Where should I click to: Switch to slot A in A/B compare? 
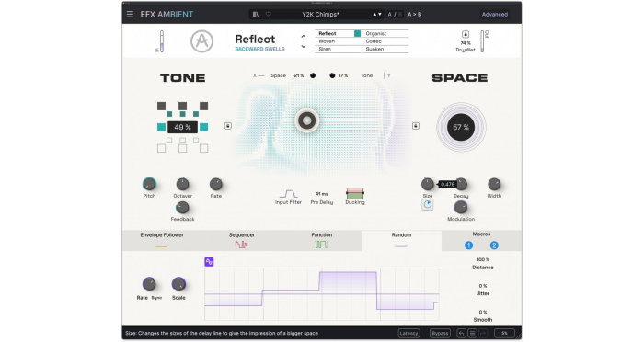[390, 15]
